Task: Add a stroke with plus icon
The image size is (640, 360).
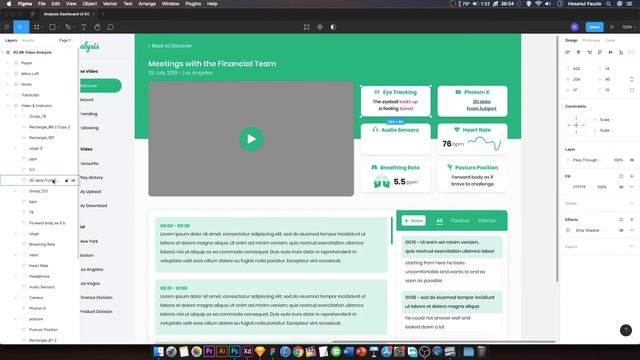Action: pyautogui.click(x=632, y=203)
